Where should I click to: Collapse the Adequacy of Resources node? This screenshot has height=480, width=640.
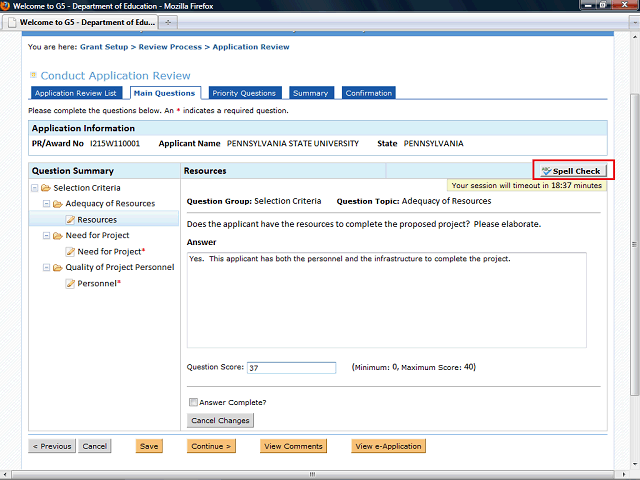point(47,204)
